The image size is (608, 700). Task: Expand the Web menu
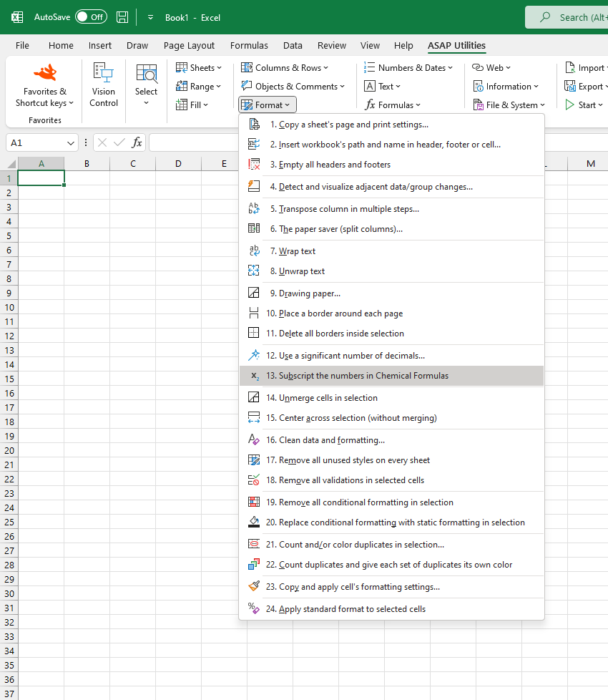tap(491, 68)
